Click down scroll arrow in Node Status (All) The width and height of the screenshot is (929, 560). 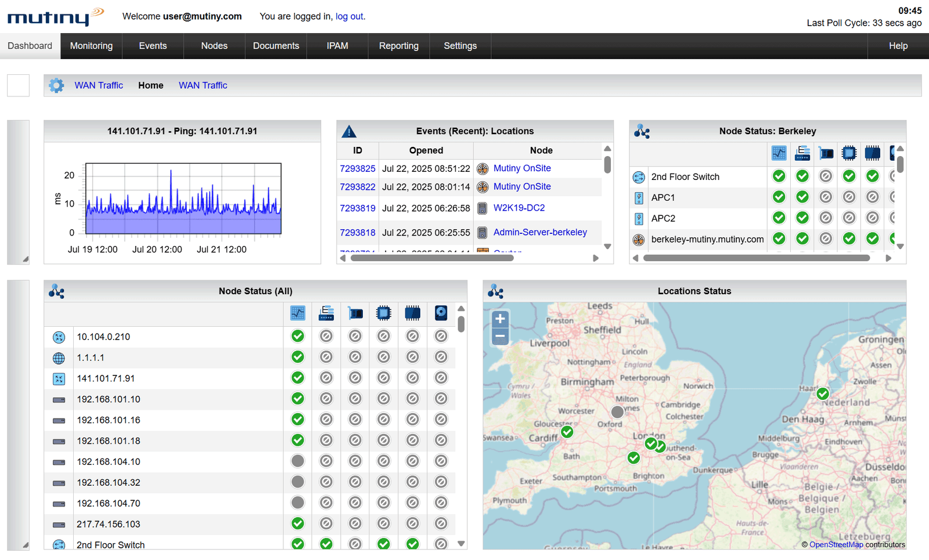click(x=461, y=544)
